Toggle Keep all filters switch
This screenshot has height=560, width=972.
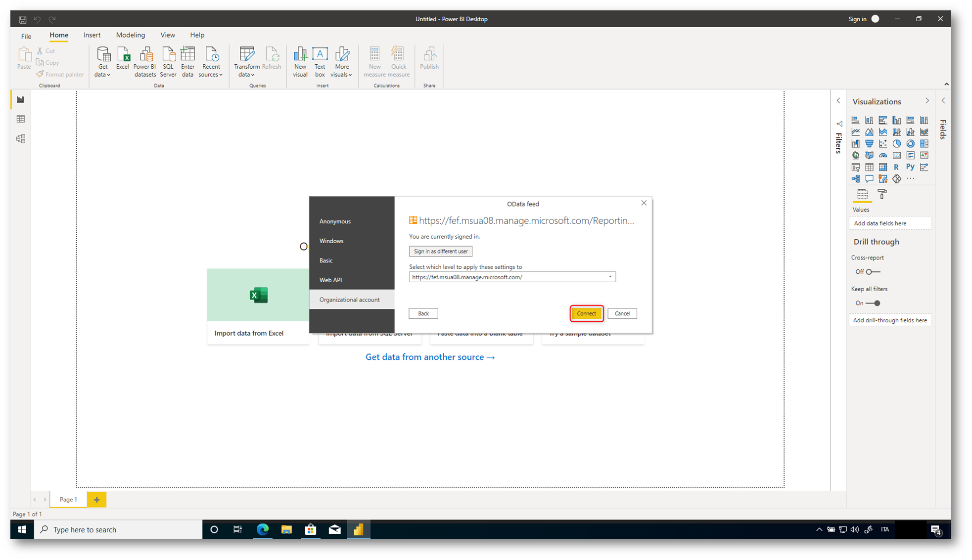[874, 303]
